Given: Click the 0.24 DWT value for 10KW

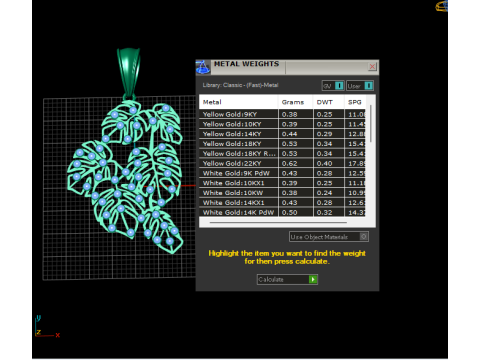Looking at the screenshot, I should click(x=324, y=193).
